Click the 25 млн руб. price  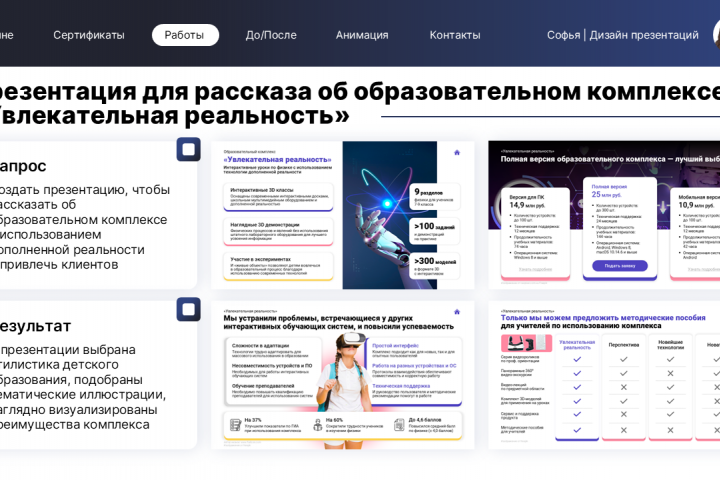click(606, 194)
